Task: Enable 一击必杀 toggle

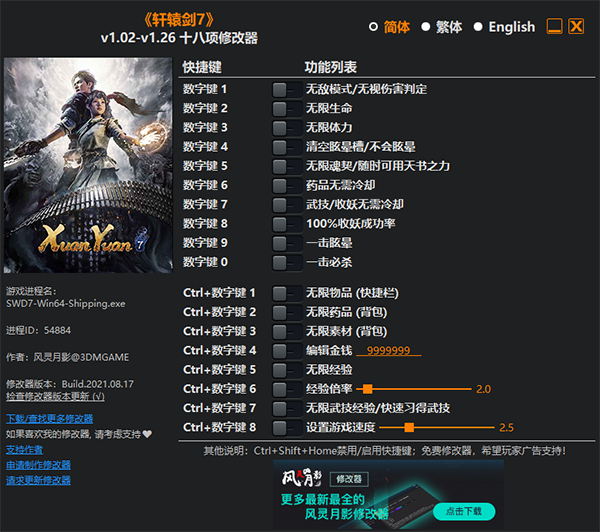Action: pyautogui.click(x=286, y=262)
